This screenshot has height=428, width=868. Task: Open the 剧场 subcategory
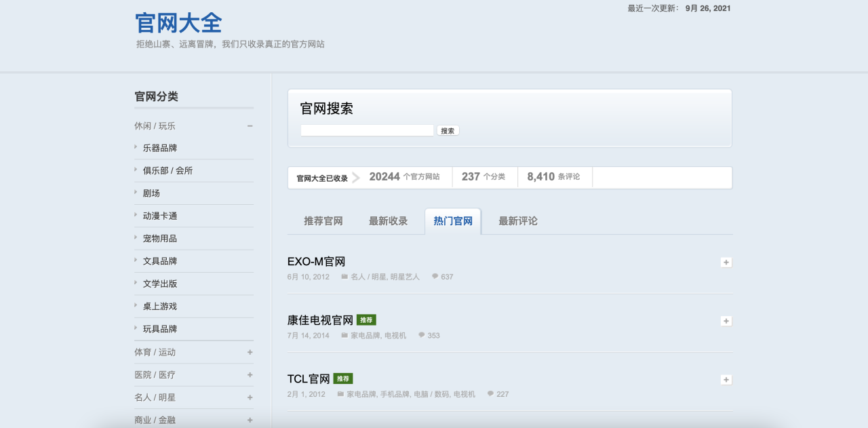point(151,193)
